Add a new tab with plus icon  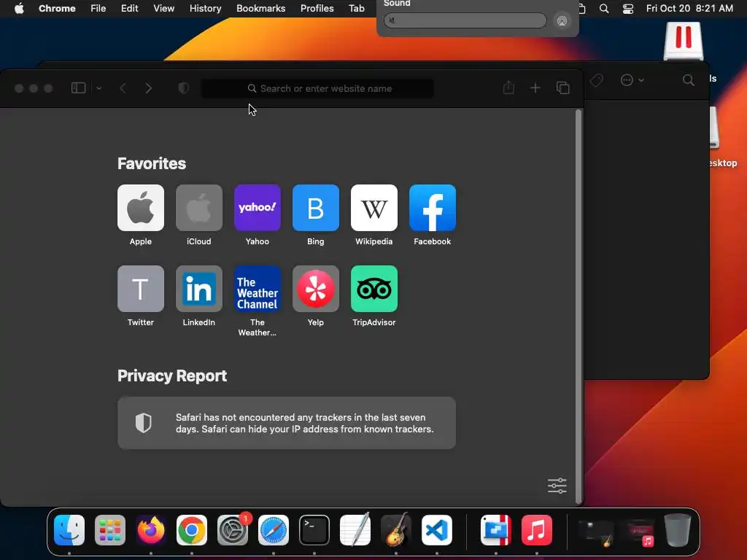click(x=535, y=88)
